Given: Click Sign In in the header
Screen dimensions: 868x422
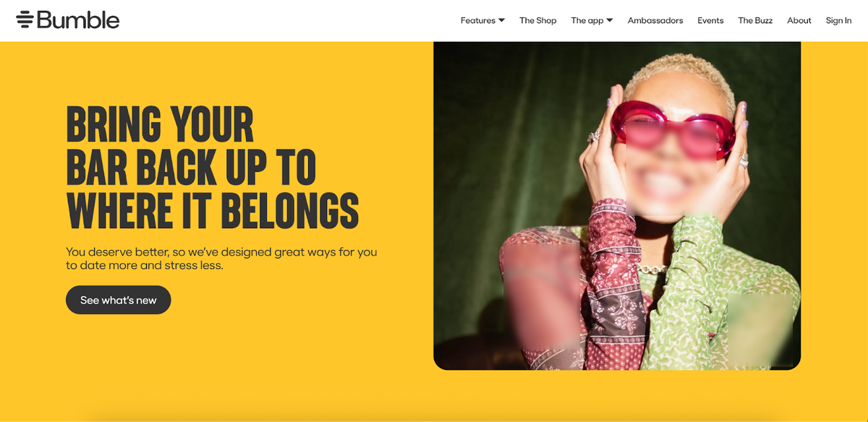Looking at the screenshot, I should tap(839, 20).
